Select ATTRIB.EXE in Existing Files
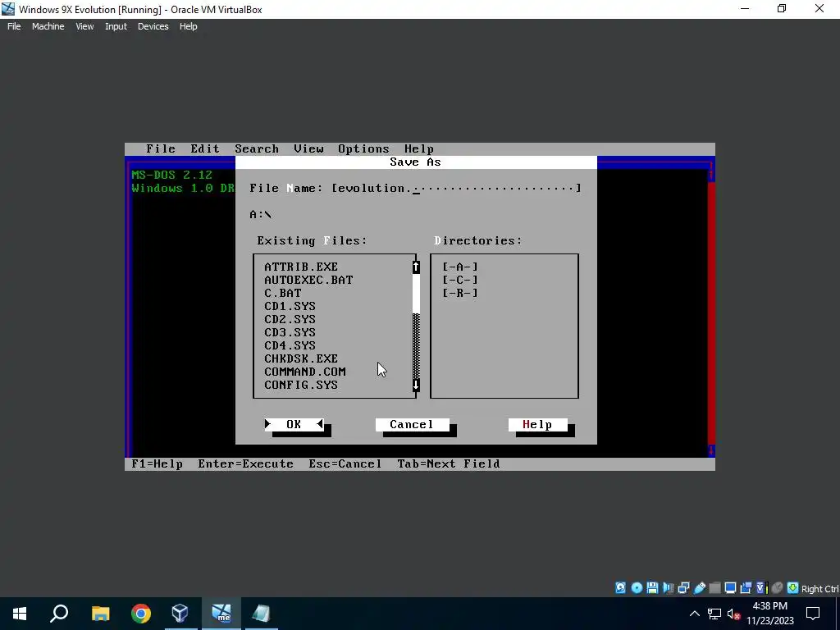Screen dimensions: 840x630 [301, 267]
